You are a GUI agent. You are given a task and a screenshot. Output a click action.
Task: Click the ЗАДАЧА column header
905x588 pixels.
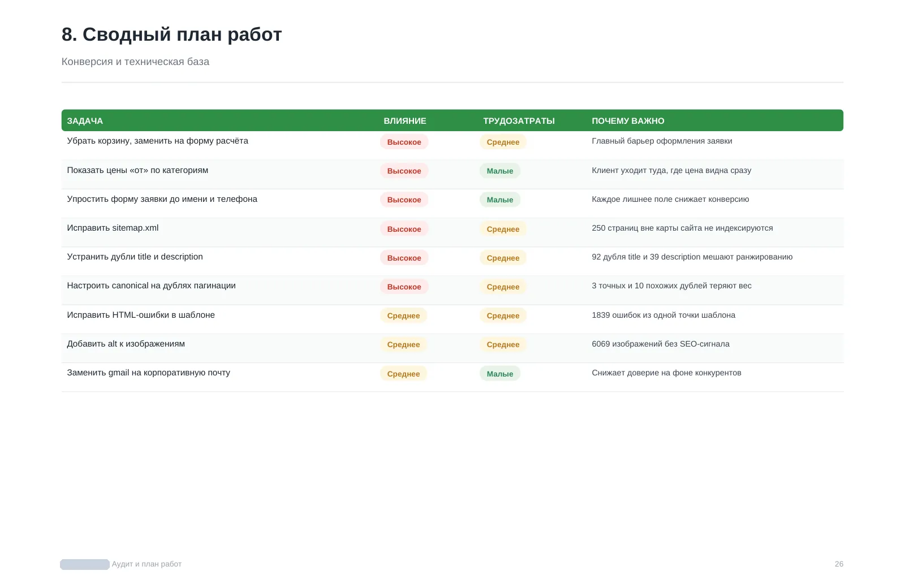(x=85, y=121)
